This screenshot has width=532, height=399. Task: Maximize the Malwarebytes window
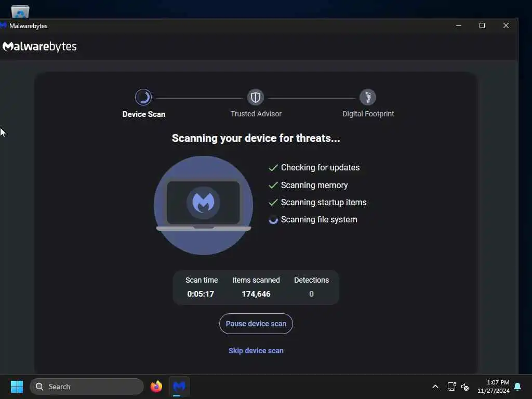tap(482, 26)
